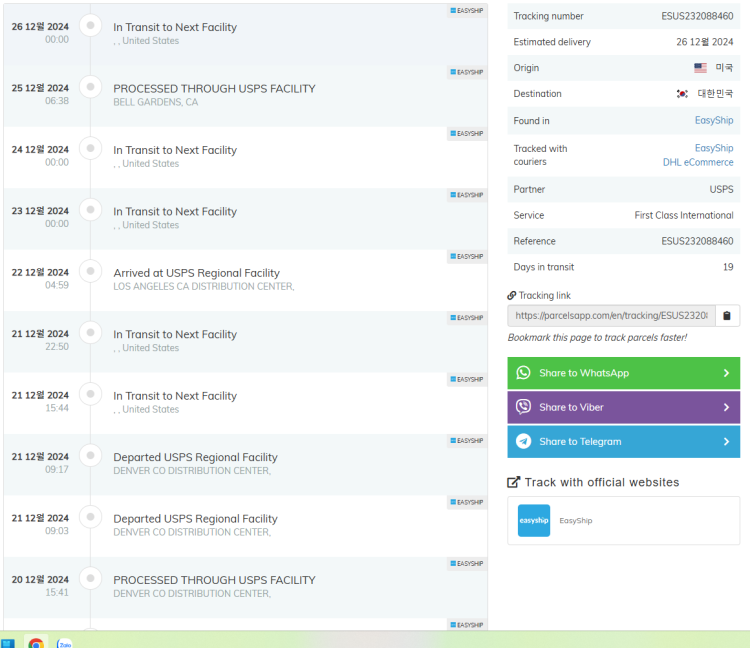Open Chrome from the taskbar
The image size is (750, 648).
coord(36,643)
